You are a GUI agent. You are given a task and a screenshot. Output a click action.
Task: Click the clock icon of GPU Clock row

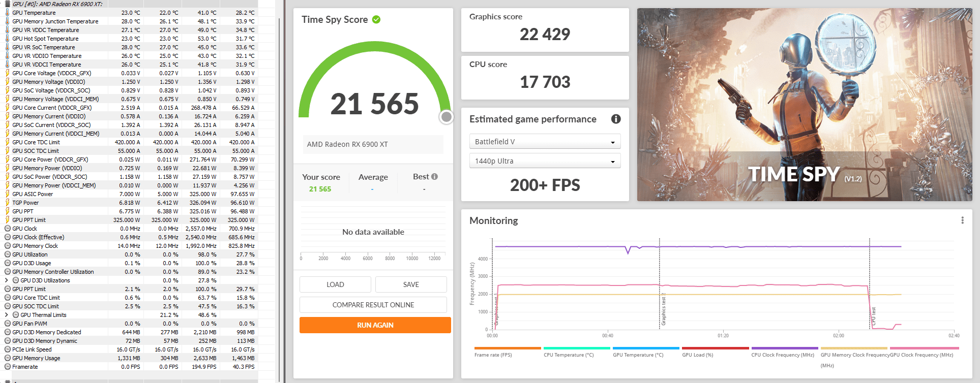(x=7, y=229)
